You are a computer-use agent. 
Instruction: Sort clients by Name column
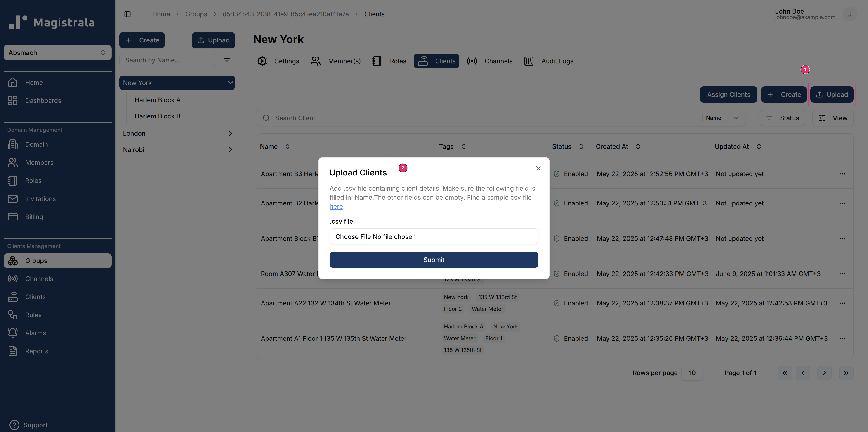tap(288, 146)
